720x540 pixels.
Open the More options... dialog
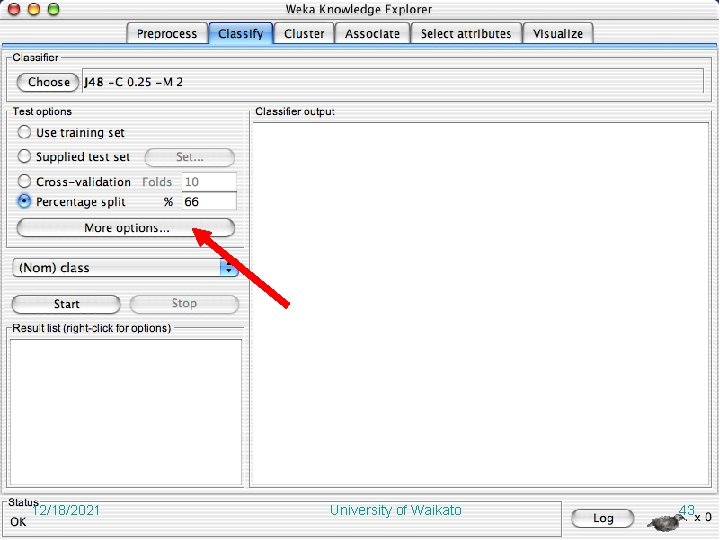click(x=125, y=228)
